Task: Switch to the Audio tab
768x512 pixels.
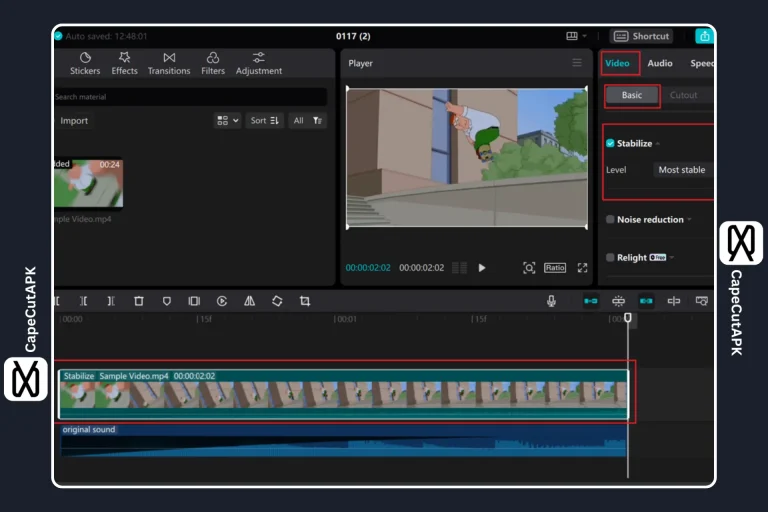Action: [x=660, y=63]
